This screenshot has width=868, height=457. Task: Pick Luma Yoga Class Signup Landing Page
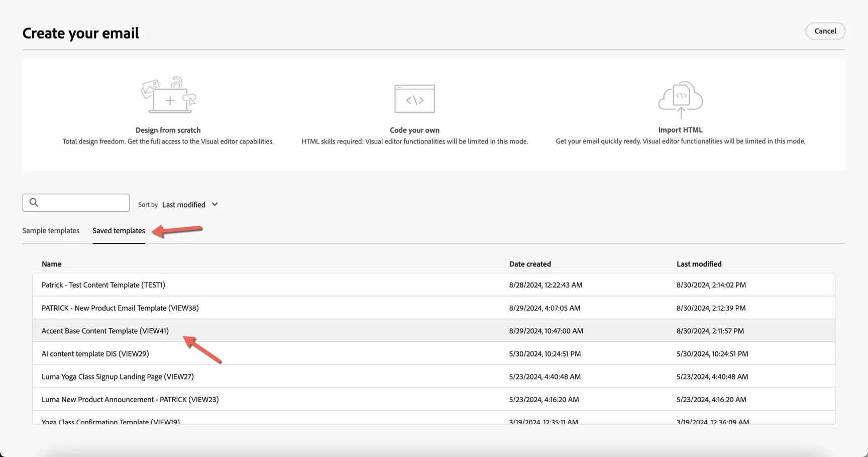click(433, 377)
